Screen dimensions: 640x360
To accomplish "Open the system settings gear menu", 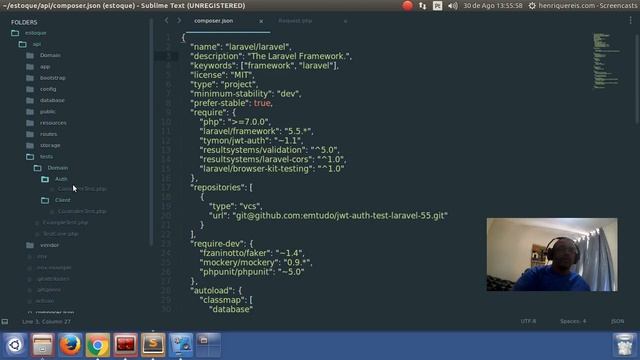I will click(x=532, y=6).
